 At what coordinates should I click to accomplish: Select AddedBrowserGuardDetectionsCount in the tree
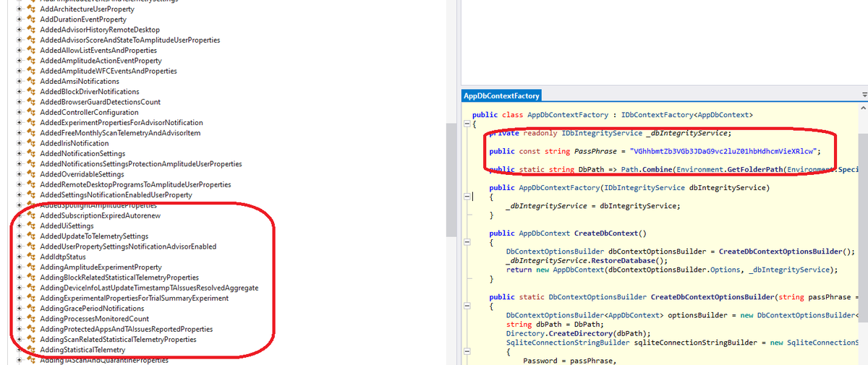(100, 102)
